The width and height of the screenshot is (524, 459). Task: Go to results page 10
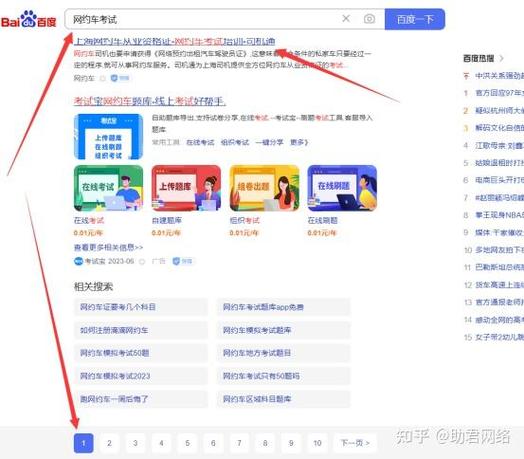pos(317,443)
